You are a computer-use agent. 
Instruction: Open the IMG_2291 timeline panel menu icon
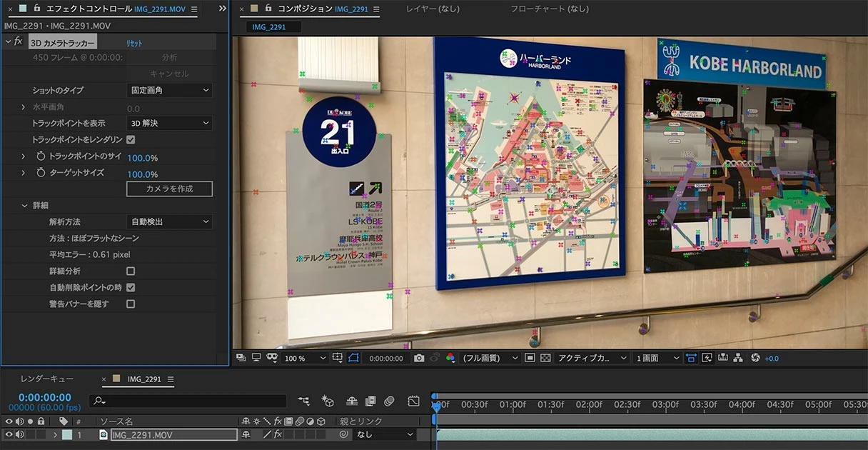[x=170, y=379]
